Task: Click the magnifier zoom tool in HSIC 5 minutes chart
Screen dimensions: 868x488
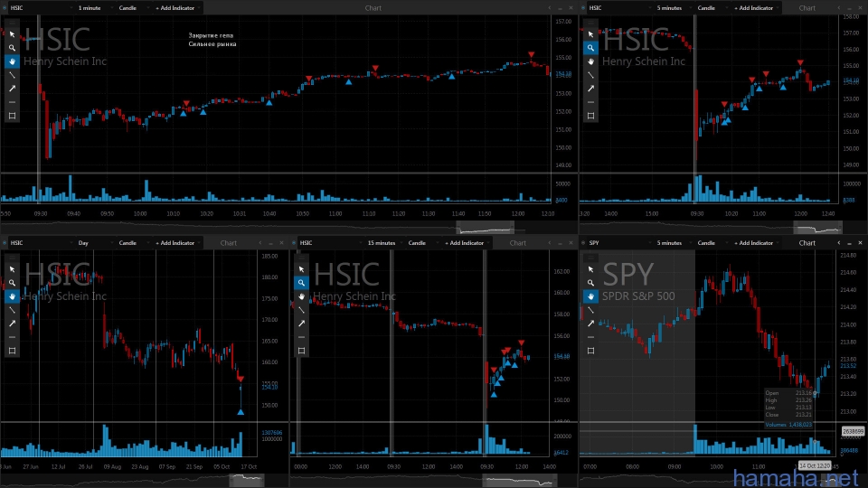Action: coord(590,48)
